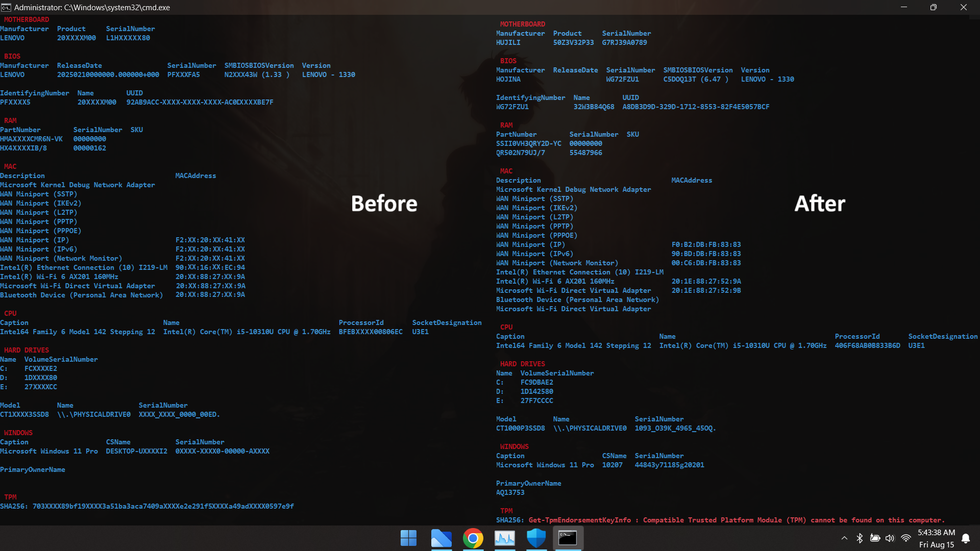Open Bluetooth tray icon

(860, 538)
